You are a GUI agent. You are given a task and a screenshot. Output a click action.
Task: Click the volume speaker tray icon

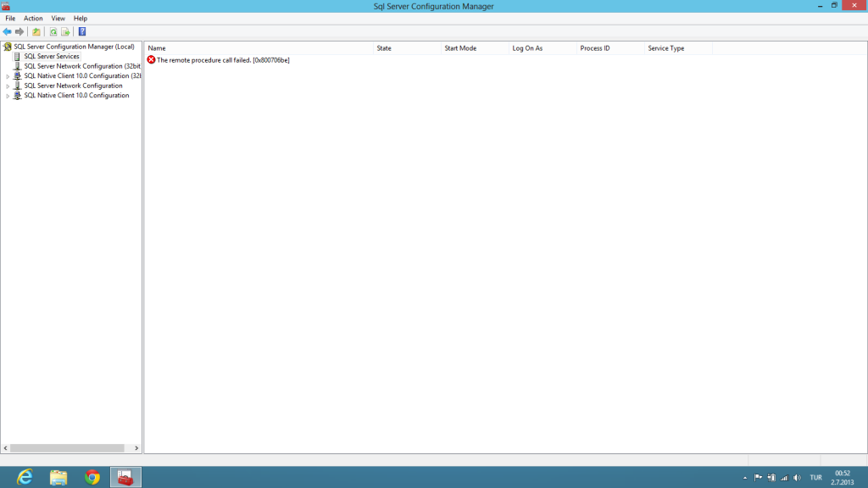(797, 478)
